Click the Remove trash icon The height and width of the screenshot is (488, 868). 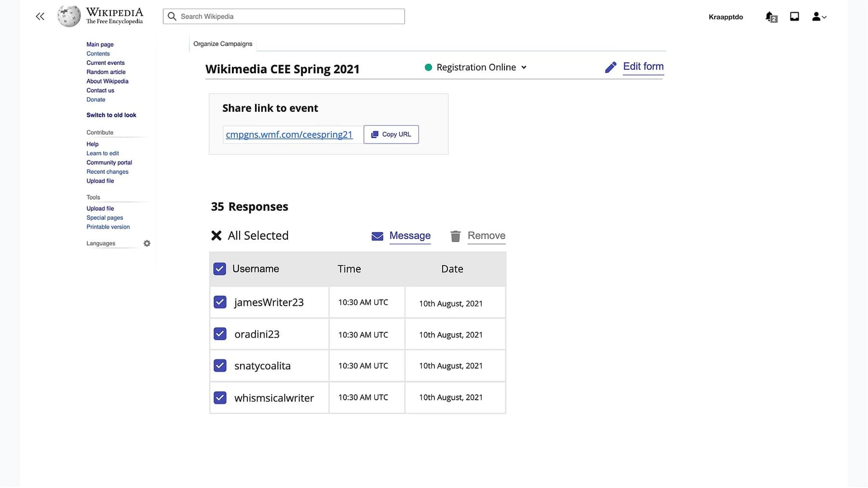point(455,236)
